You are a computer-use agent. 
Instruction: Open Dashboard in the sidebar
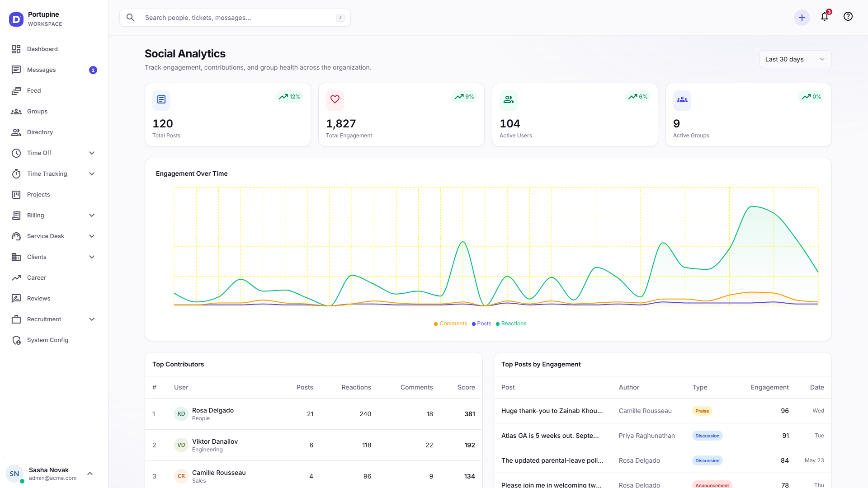click(x=54, y=49)
